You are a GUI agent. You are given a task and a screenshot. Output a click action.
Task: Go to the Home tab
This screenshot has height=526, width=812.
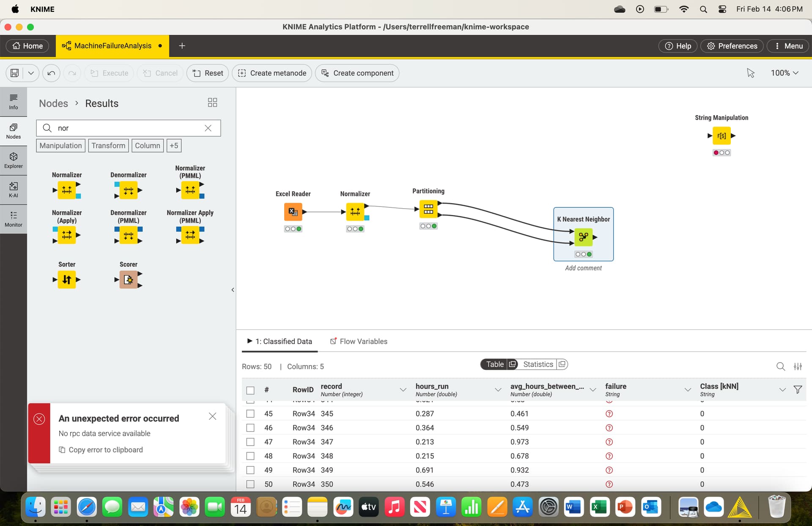pyautogui.click(x=27, y=46)
